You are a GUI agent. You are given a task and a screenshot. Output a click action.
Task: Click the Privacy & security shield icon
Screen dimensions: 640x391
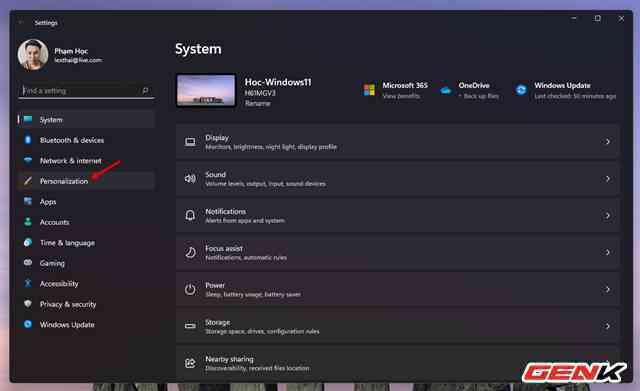pyautogui.click(x=28, y=304)
